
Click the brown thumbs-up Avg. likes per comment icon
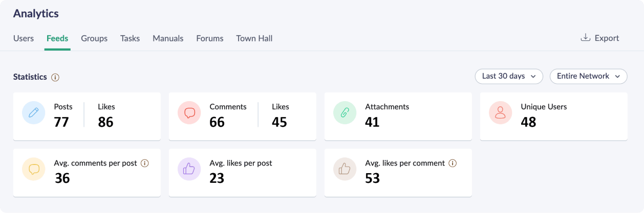tap(345, 169)
